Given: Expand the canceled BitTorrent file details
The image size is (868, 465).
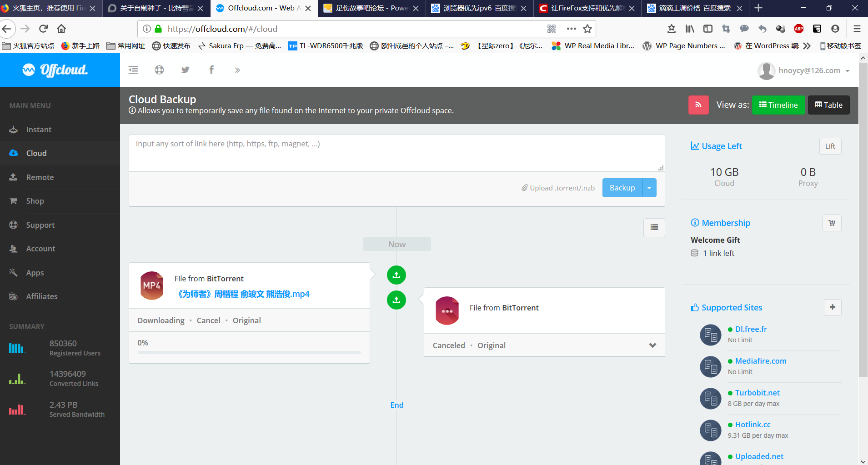Looking at the screenshot, I should tap(652, 345).
